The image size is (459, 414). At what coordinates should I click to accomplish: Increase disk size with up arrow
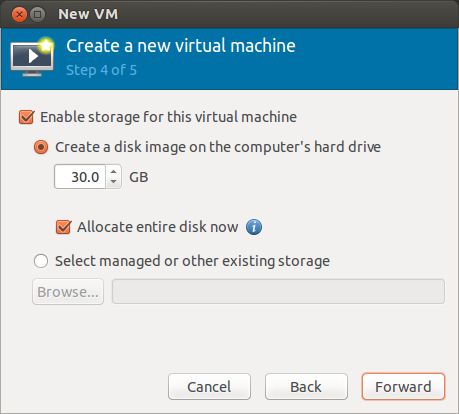114,172
